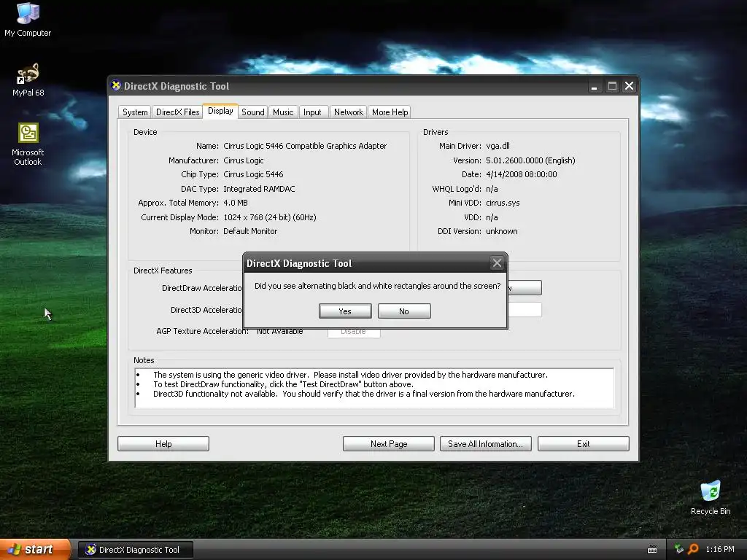This screenshot has height=560, width=747.
Task: Click the Help button
Action: pyautogui.click(x=163, y=444)
